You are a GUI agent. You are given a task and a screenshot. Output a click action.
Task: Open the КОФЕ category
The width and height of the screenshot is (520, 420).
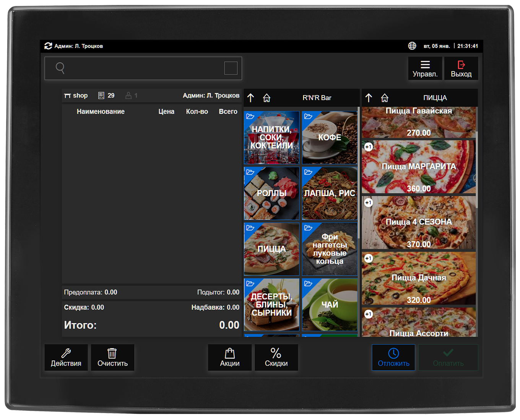[x=330, y=138]
